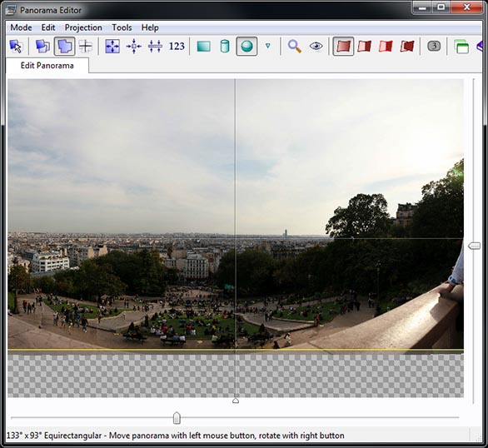Select the pointer selection tool icon

(x=16, y=47)
